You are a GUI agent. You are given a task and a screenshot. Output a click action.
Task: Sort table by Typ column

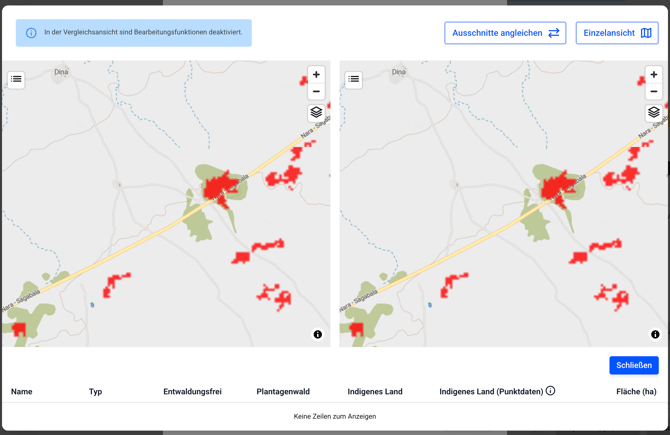tap(95, 392)
